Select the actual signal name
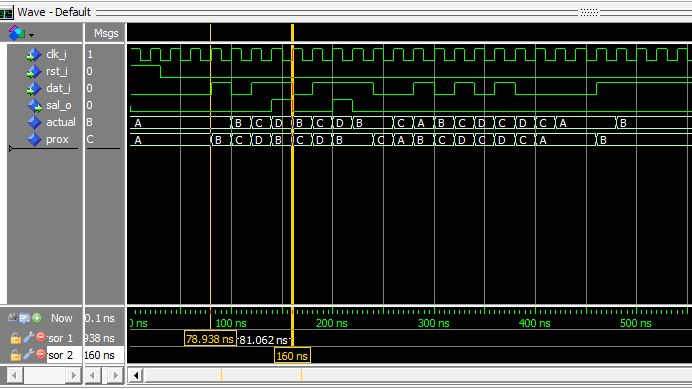 [x=61, y=122]
